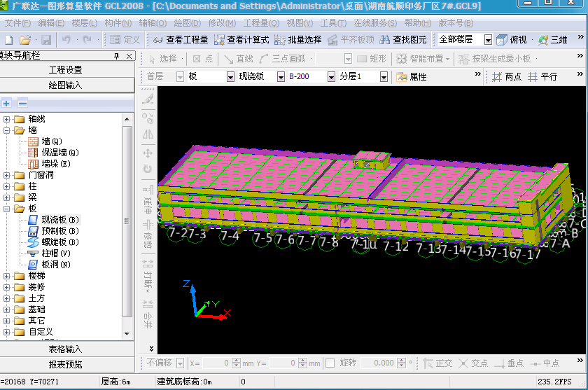Click the move tool icon
Viewport: 588px width, 390px height.
pyautogui.click(x=148, y=153)
